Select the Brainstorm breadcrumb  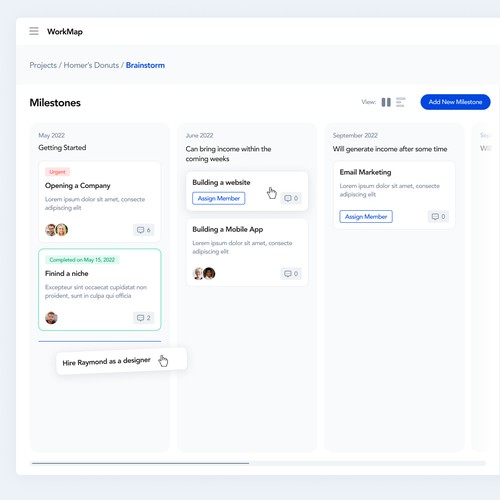[x=145, y=65]
